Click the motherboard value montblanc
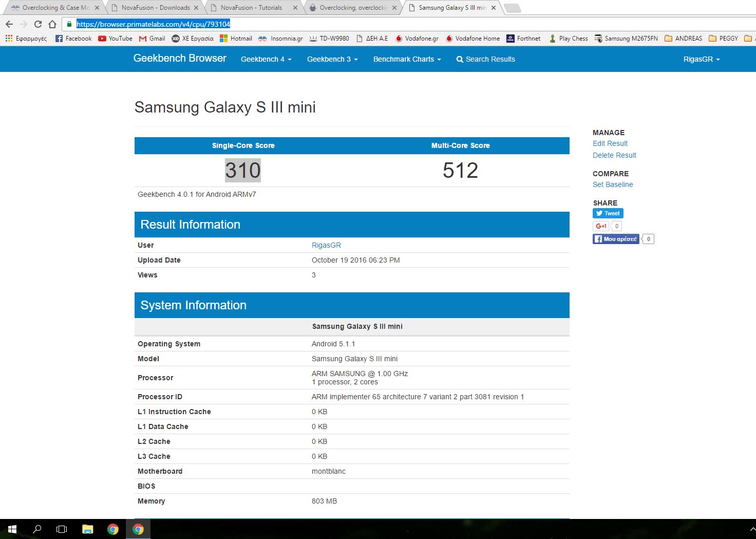The image size is (756, 539). coord(329,471)
